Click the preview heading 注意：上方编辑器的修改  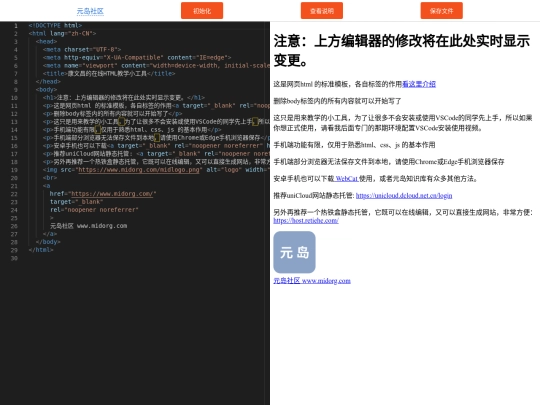(402, 51)
